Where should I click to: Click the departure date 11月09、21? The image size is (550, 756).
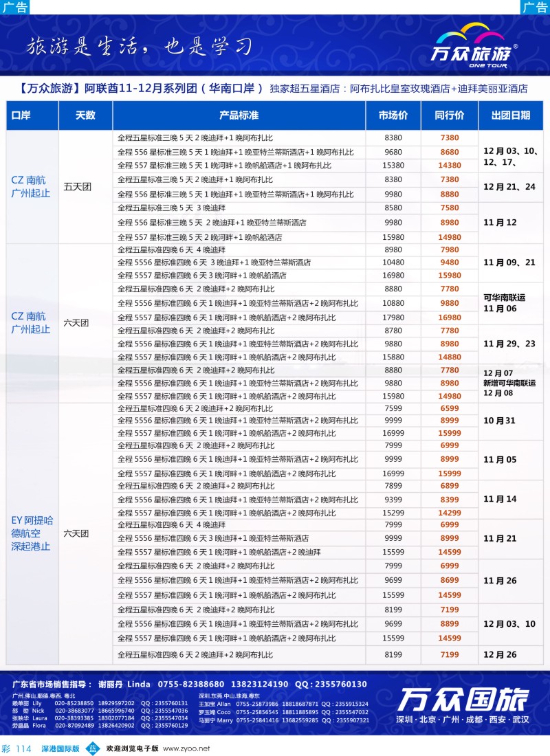click(x=509, y=263)
